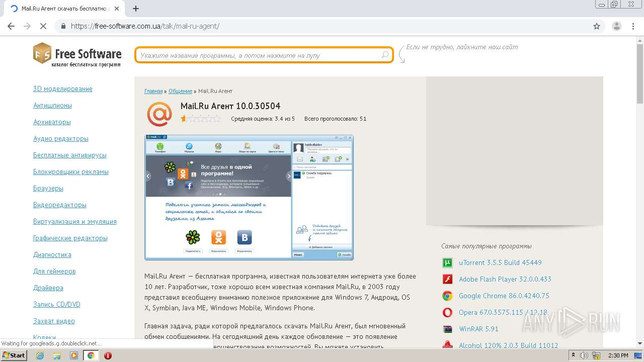Open Запись CD/DVD category
This screenshot has height=362, width=644.
(57, 304)
